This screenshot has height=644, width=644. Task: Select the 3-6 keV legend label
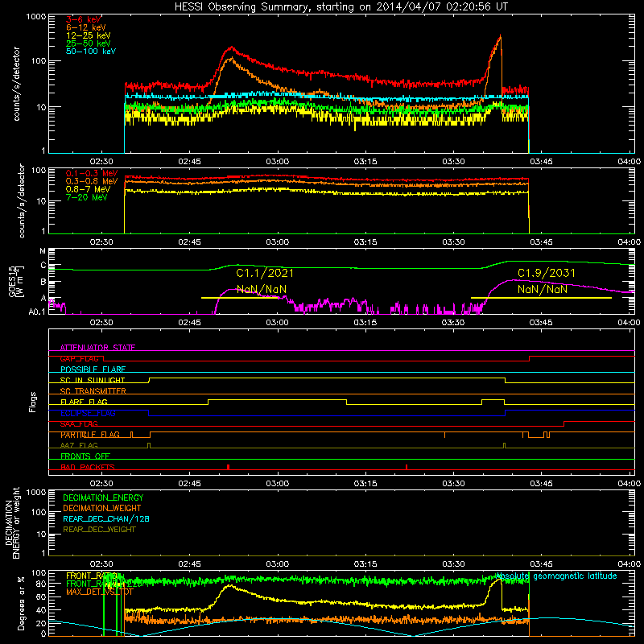tap(84, 19)
